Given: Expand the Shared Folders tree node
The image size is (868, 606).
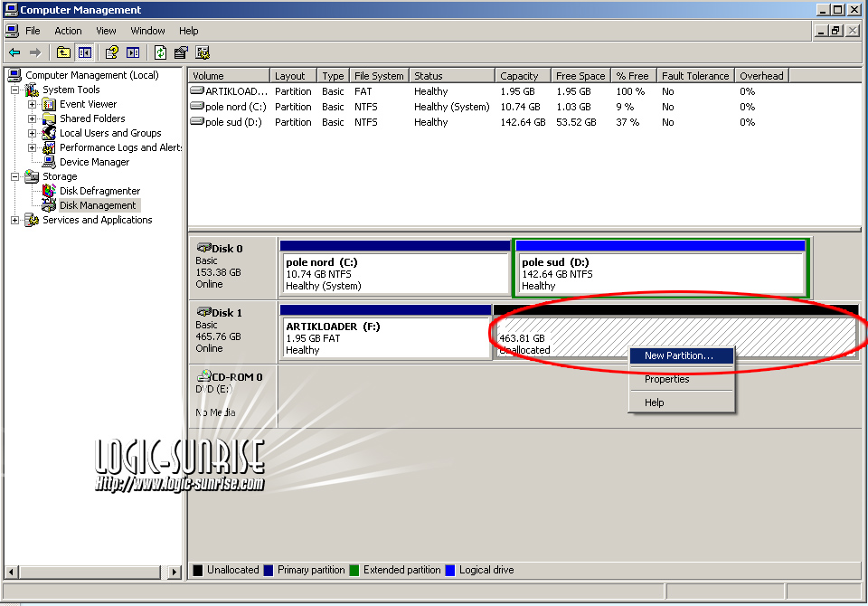Looking at the screenshot, I should pos(33,118).
